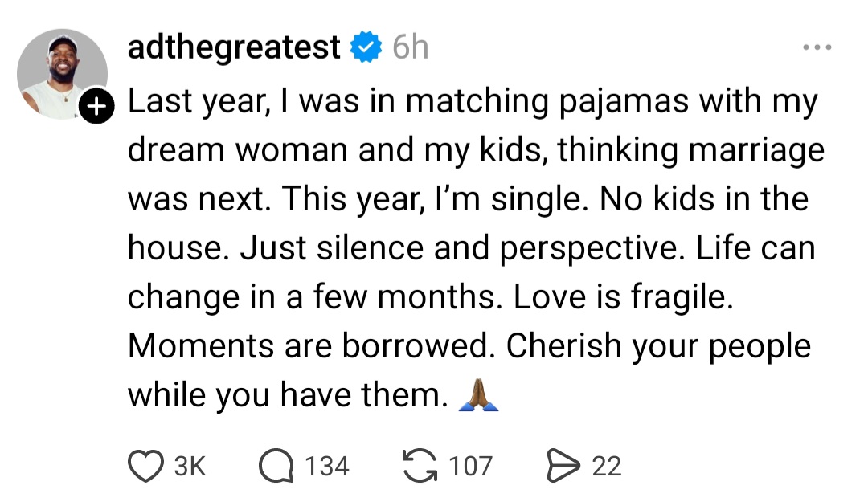The height and width of the screenshot is (502, 868).
Task: Open replies via the comment bubble icon
Action: tap(277, 467)
